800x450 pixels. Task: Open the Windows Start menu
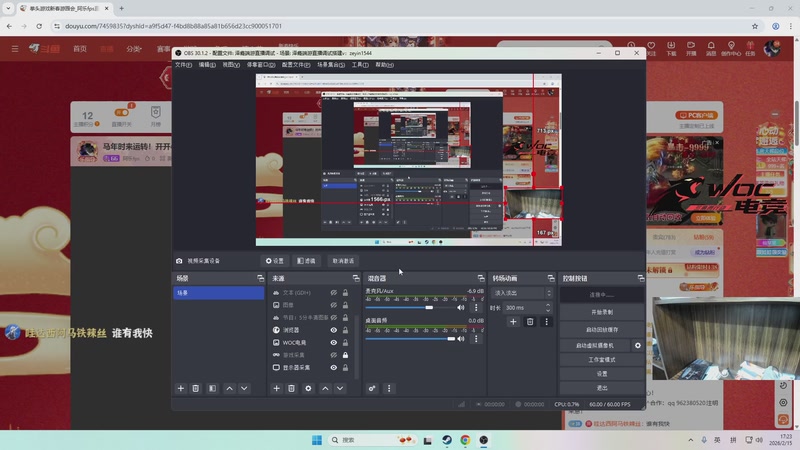coord(317,440)
